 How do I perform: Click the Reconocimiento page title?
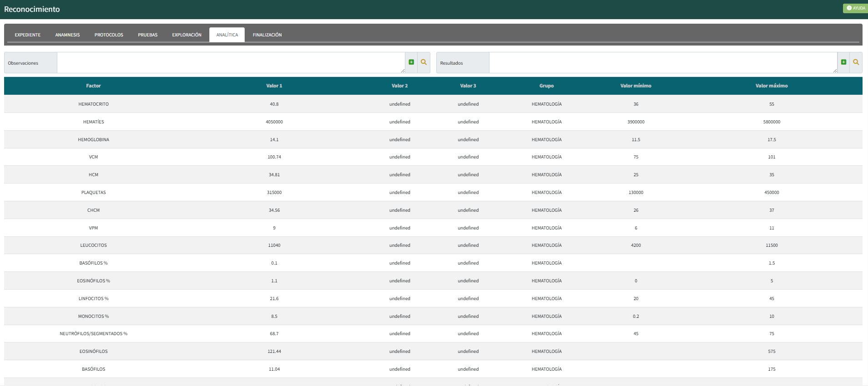(x=32, y=9)
